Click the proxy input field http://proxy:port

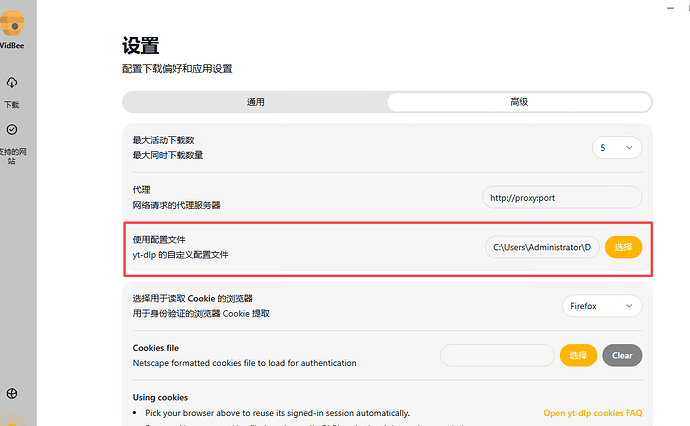pos(562,198)
